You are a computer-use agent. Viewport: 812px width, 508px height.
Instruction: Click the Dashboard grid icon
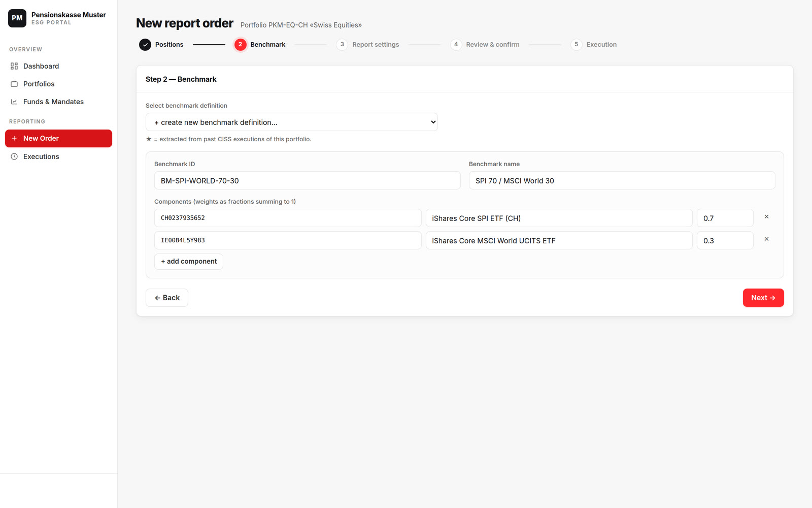[14, 66]
